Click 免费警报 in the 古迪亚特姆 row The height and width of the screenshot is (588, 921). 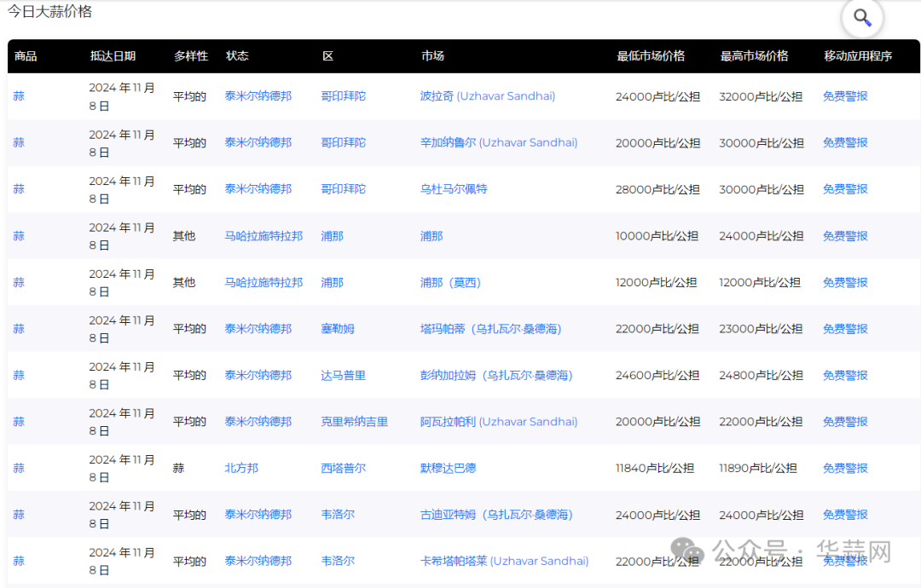[x=844, y=514]
